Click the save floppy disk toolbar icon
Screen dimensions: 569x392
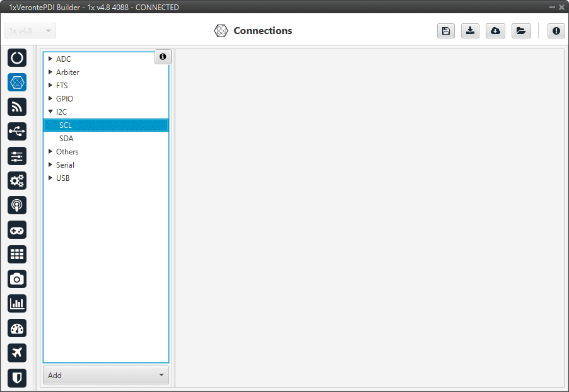[446, 31]
